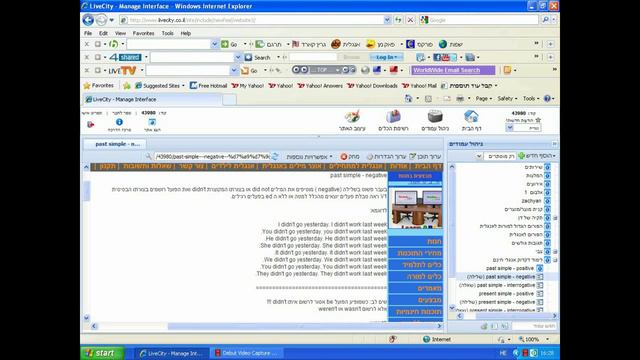Open the page filter combo in management panel

(x=496, y=156)
